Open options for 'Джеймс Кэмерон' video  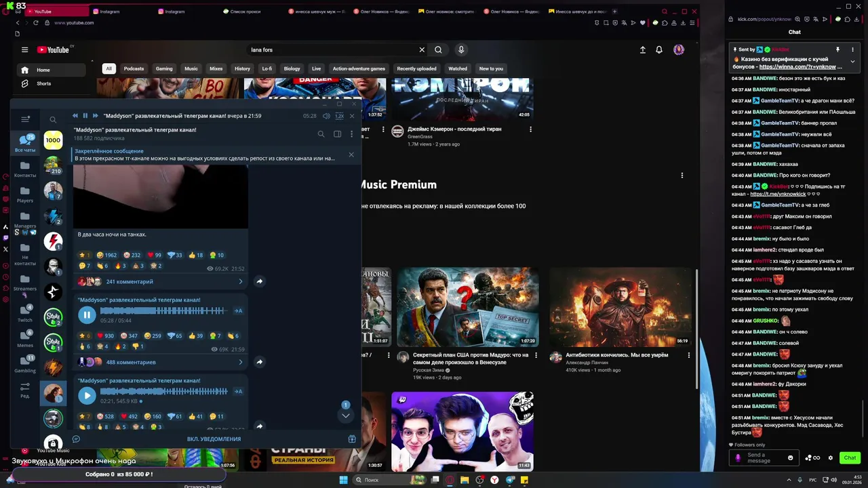tap(530, 129)
